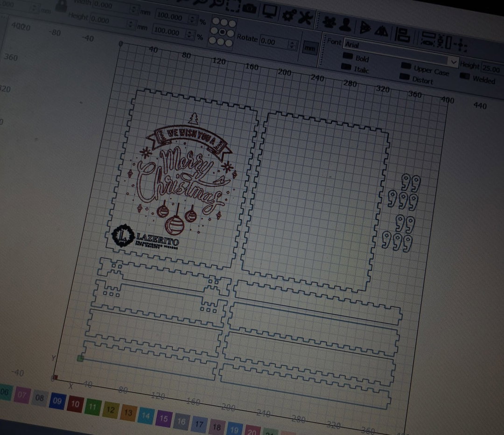Image resolution: width=504 pixels, height=435 pixels.
Task: Click the Height value stepper arrows
Action: coord(130,24)
